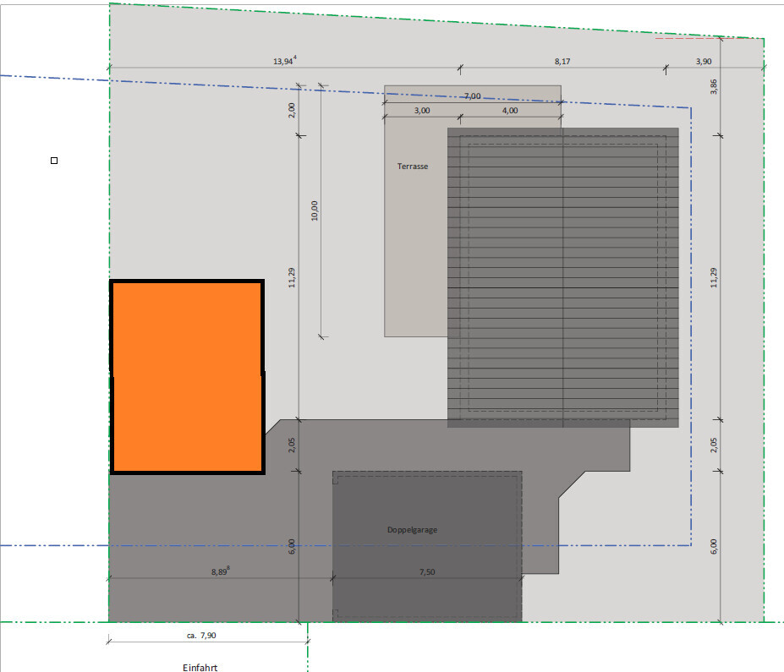Select the 2,00 vertical dimension text
Screen dimensions: 784x672
pos(292,108)
